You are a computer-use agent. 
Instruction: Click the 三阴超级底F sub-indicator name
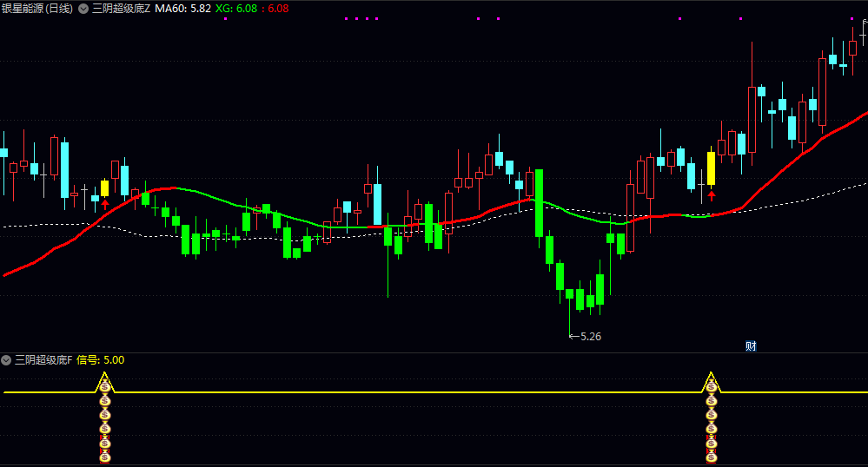pos(43,360)
